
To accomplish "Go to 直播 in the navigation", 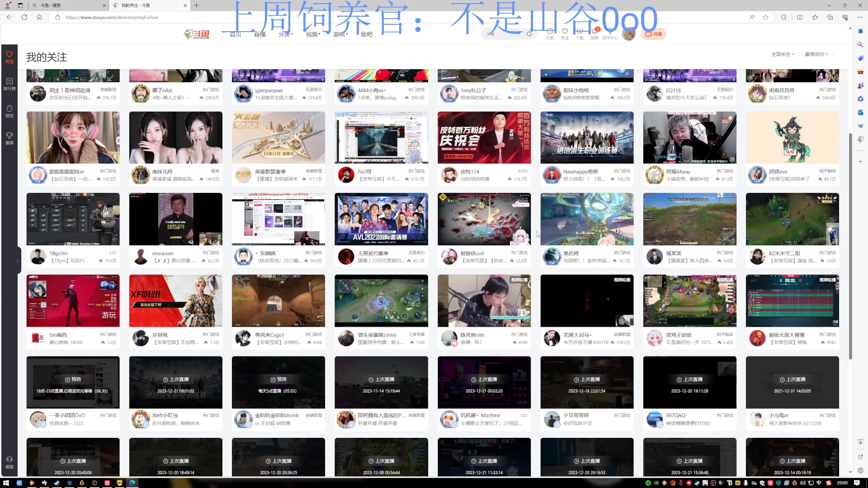I will point(259,34).
